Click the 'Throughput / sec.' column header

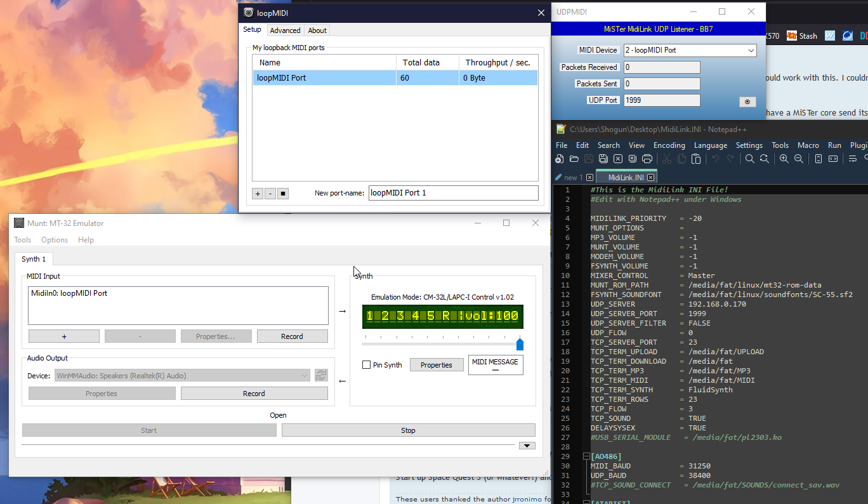(x=498, y=63)
